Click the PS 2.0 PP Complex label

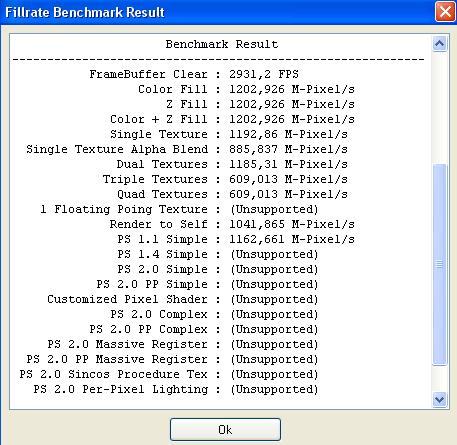[148, 329]
